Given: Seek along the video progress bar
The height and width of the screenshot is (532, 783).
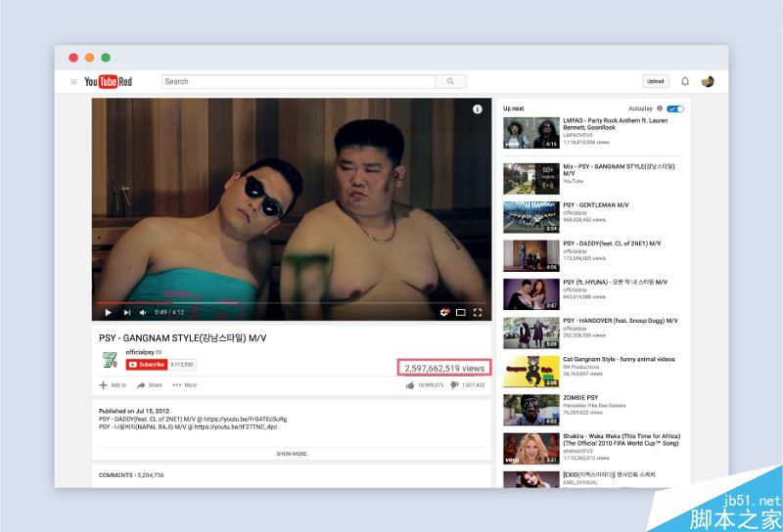Looking at the screenshot, I should point(291,302).
